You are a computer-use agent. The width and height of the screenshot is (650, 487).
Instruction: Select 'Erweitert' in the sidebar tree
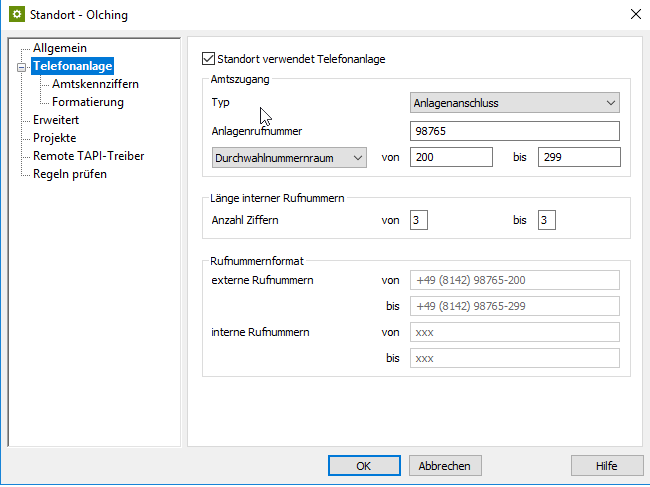pos(56,120)
